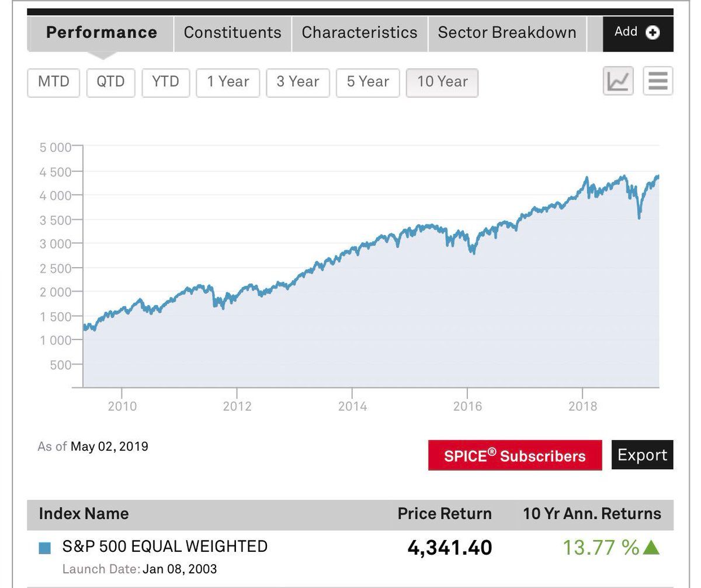Select MTD time range
The image size is (701, 588).
53,82
